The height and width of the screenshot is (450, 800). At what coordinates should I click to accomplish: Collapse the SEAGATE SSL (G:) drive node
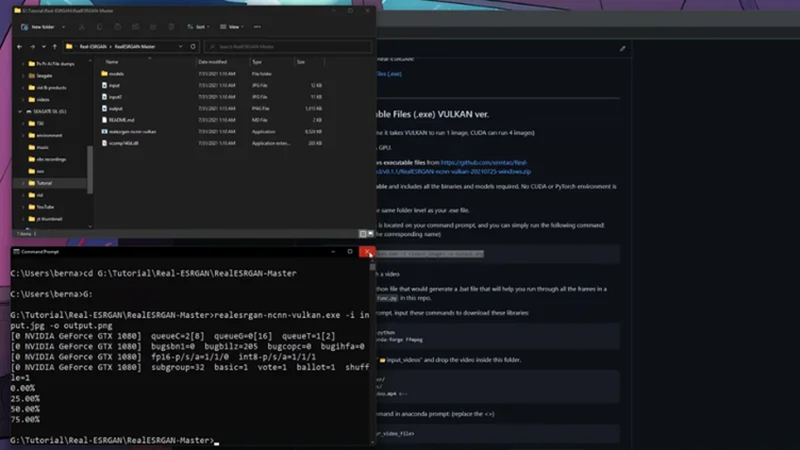point(20,111)
